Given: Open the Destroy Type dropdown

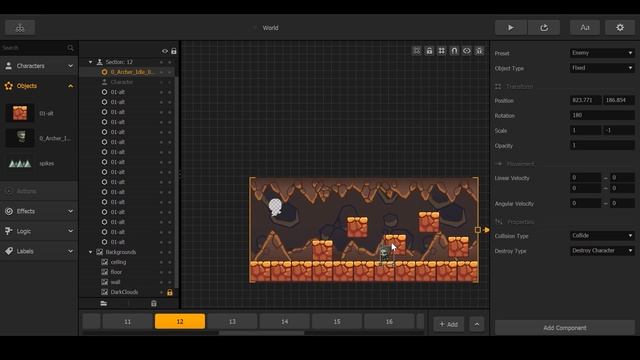Looking at the screenshot, I should click(x=602, y=251).
